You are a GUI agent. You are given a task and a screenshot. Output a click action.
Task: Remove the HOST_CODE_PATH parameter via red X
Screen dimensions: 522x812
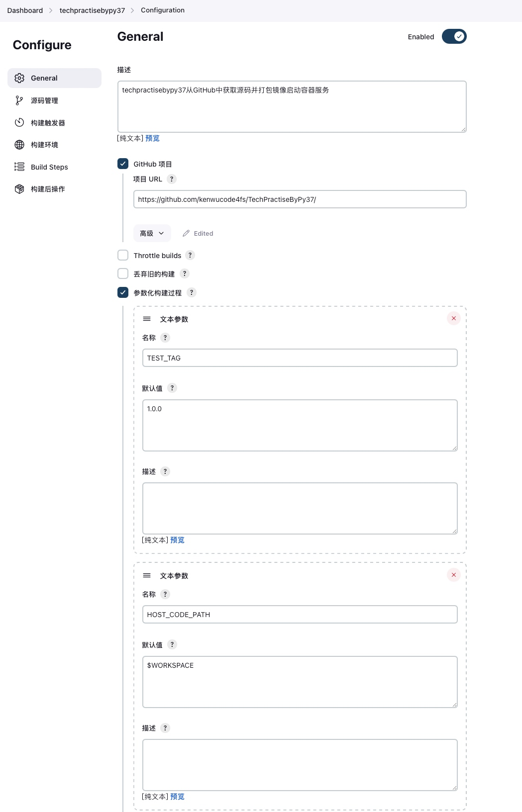pos(453,575)
